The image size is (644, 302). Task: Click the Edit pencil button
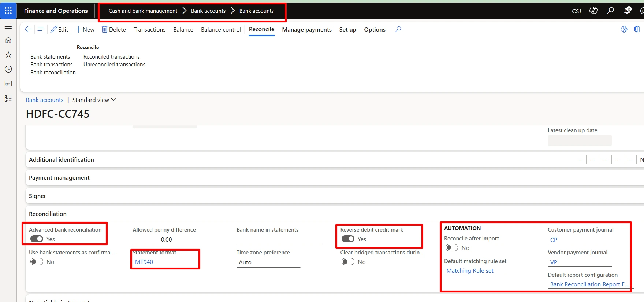[59, 29]
